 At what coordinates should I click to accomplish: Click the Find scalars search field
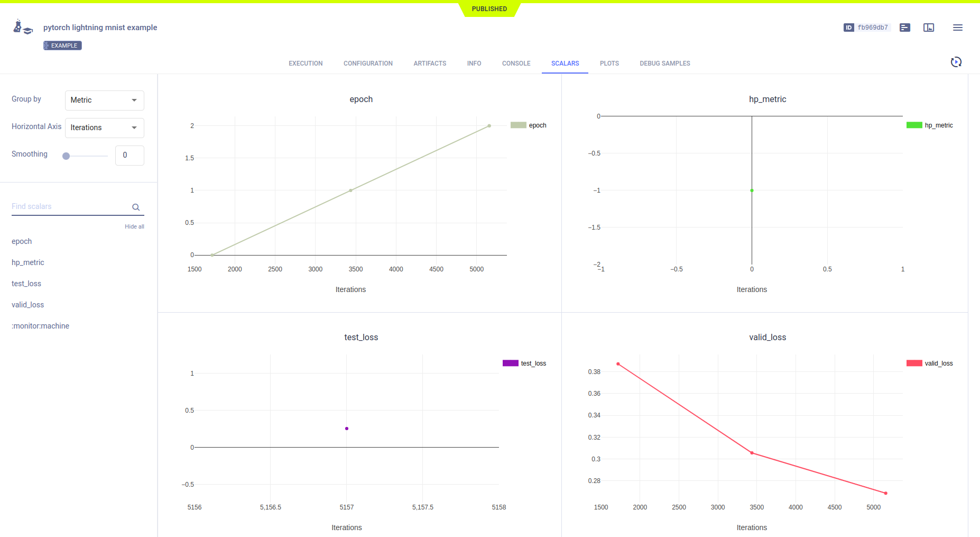(x=69, y=206)
